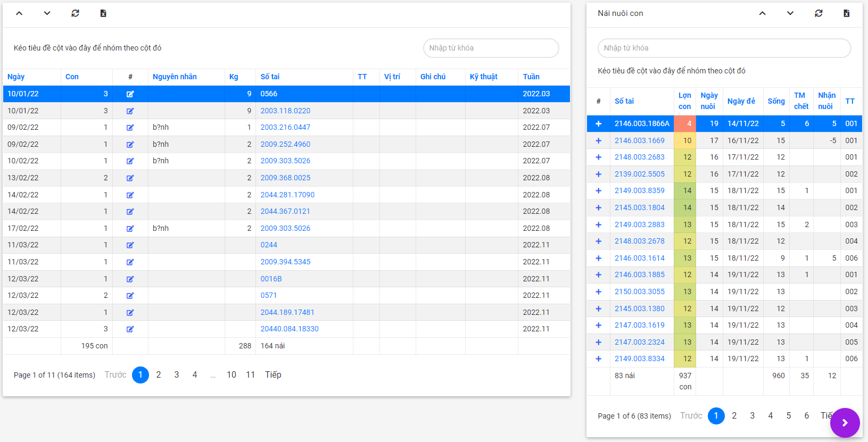The height and width of the screenshot is (442, 868).
Task: Edit the row for sow 2044.189.17481
Action: [x=130, y=313]
